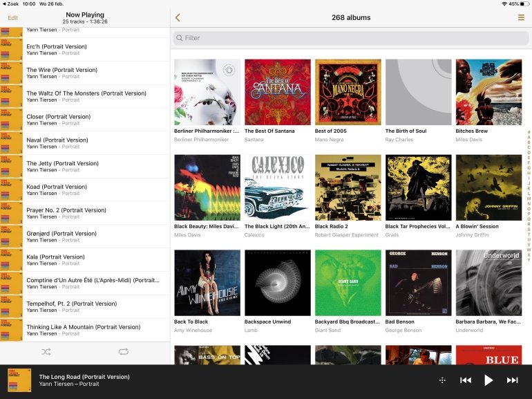Click the Filter search field
Viewport: 532px width, 399px height.
[x=351, y=38]
